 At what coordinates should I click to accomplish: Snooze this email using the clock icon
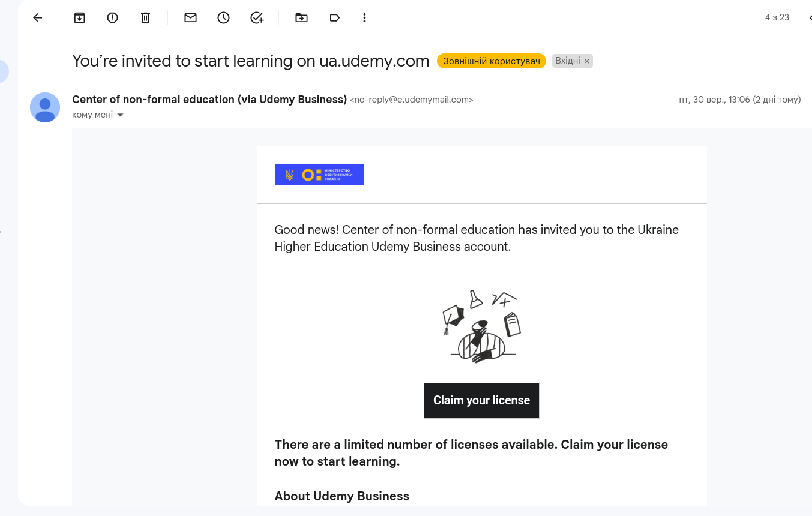(x=223, y=17)
